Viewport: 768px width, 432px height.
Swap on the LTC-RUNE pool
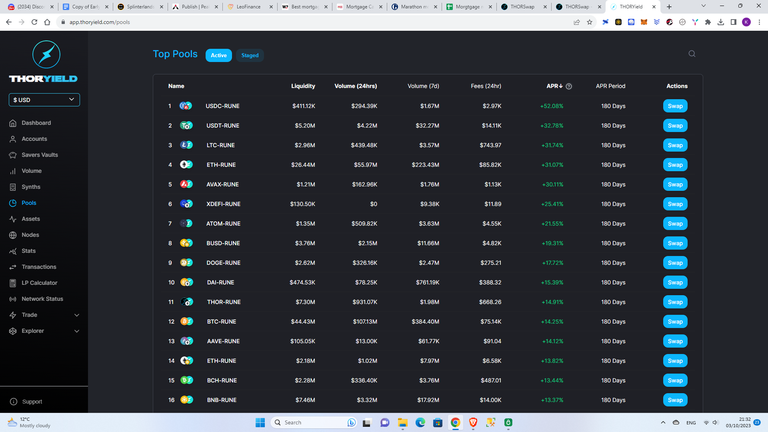675,145
